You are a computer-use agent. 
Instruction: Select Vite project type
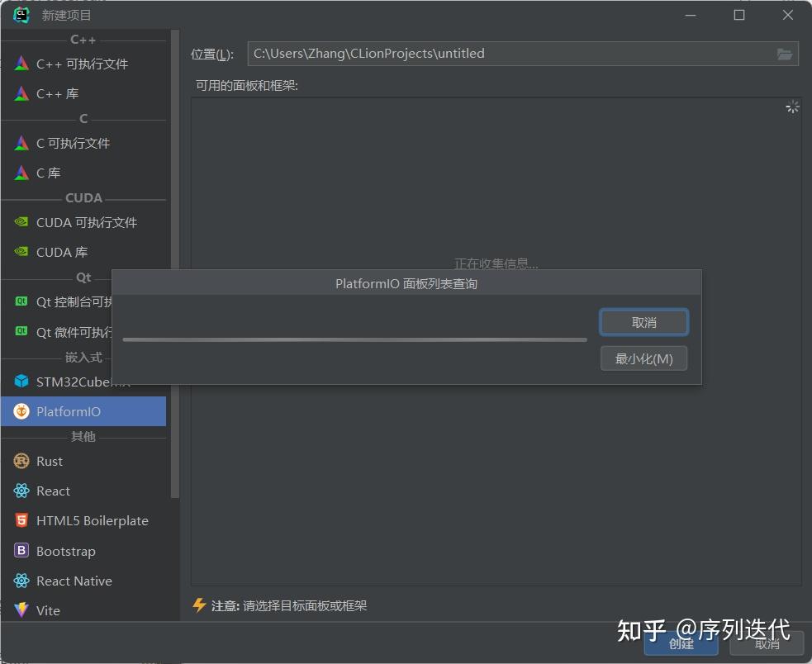(83, 610)
